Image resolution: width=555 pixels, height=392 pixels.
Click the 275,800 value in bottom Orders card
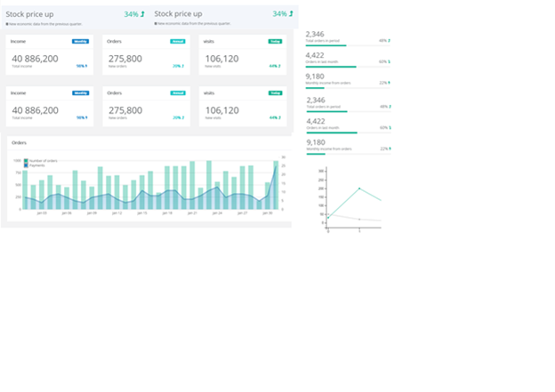pyautogui.click(x=124, y=110)
